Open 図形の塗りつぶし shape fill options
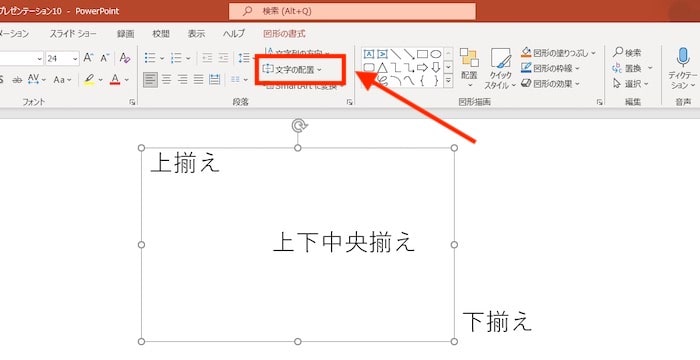Image resolution: width=700 pixels, height=360 pixels. coord(558,53)
